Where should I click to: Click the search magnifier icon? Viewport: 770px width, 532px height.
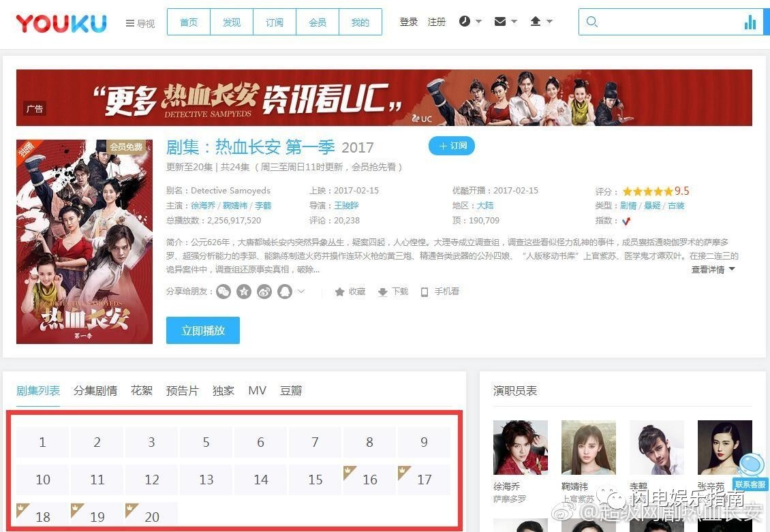pos(591,22)
